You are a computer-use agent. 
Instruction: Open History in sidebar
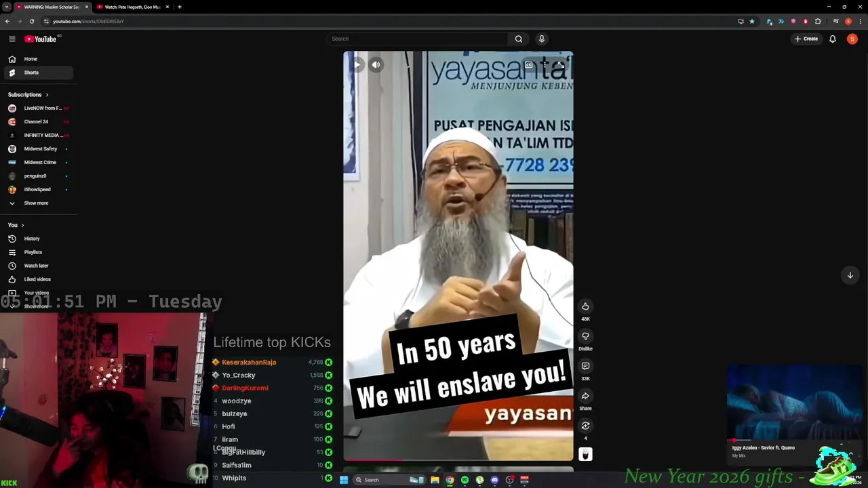pyautogui.click(x=37, y=239)
